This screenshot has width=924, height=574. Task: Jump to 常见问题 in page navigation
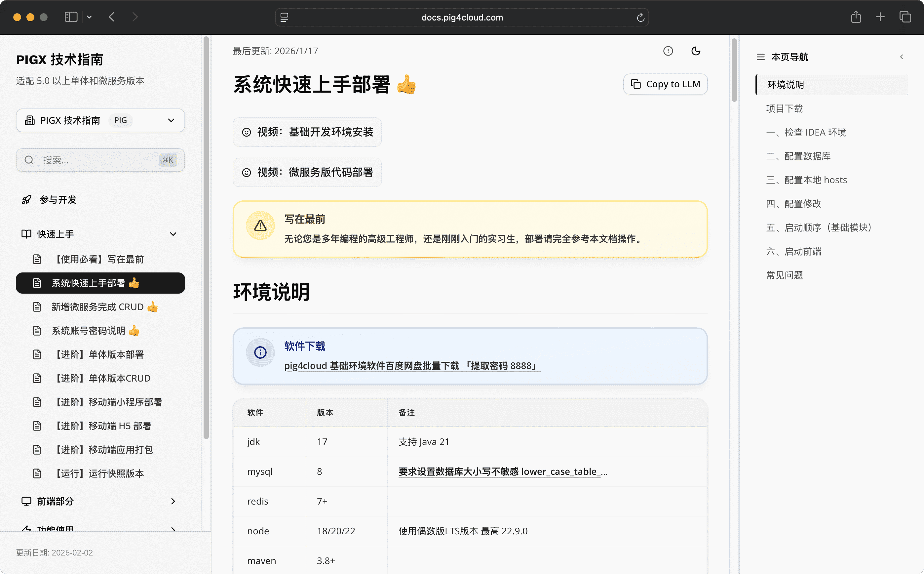pos(785,275)
